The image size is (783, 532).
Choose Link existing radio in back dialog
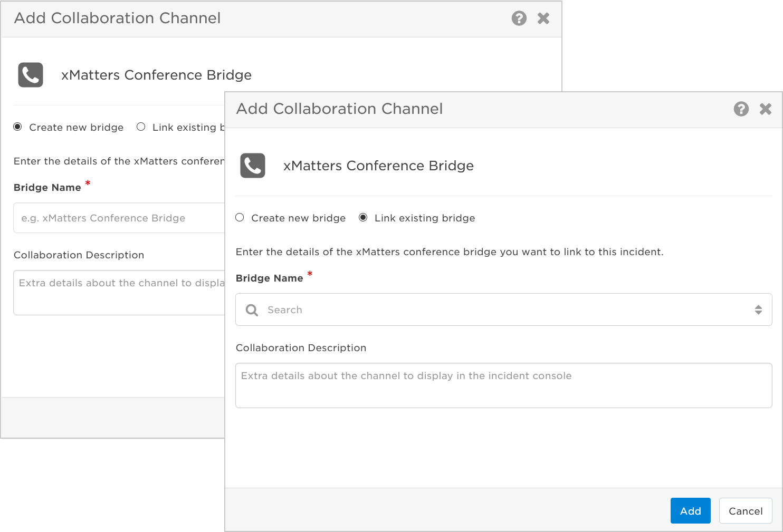pos(141,127)
